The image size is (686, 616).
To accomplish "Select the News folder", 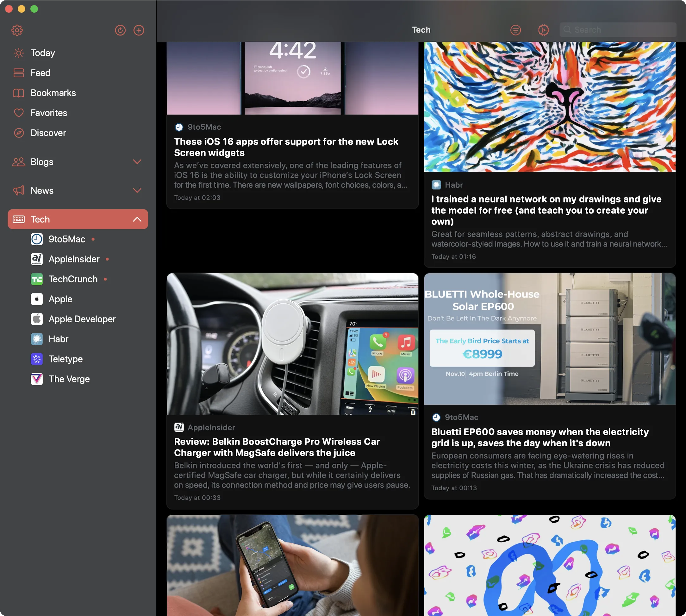I will pyautogui.click(x=78, y=191).
